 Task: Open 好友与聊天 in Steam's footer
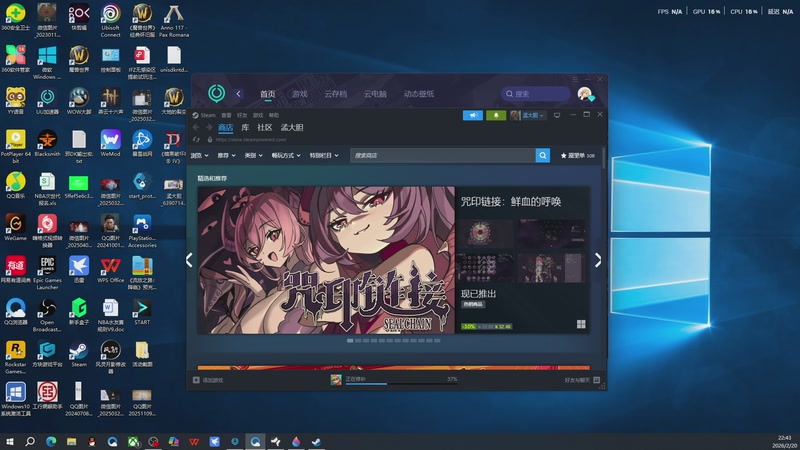coord(582,380)
